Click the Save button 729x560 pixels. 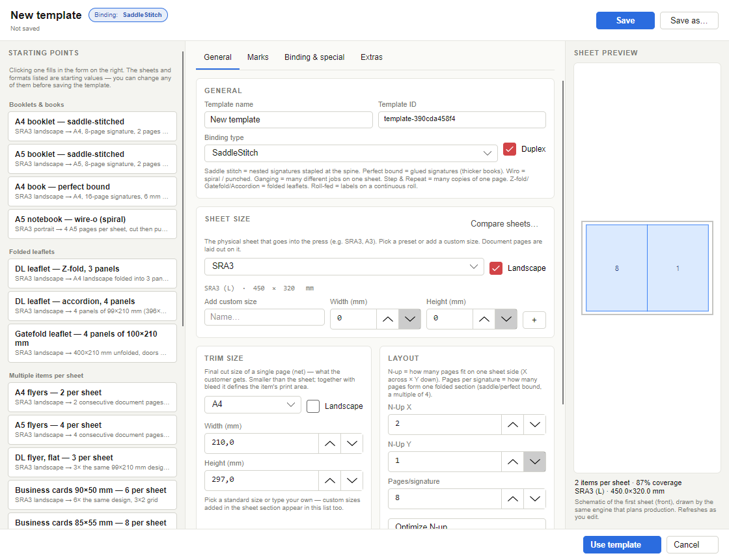(x=626, y=20)
